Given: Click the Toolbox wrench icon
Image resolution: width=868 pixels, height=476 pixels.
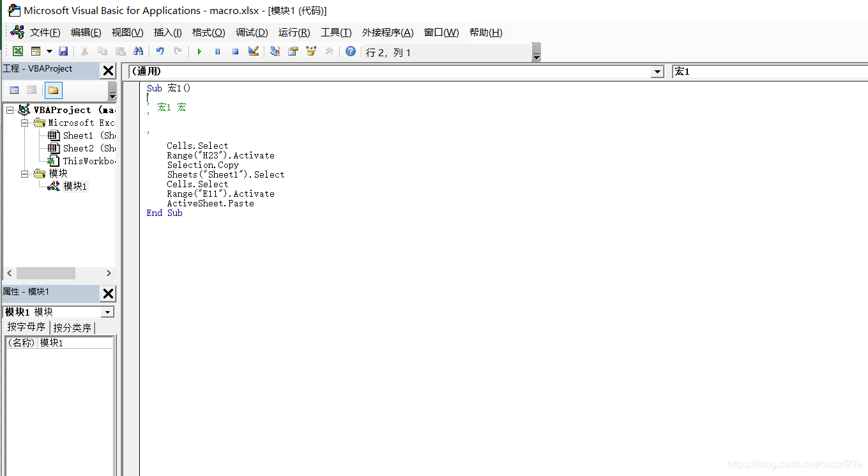Looking at the screenshot, I should pos(329,52).
